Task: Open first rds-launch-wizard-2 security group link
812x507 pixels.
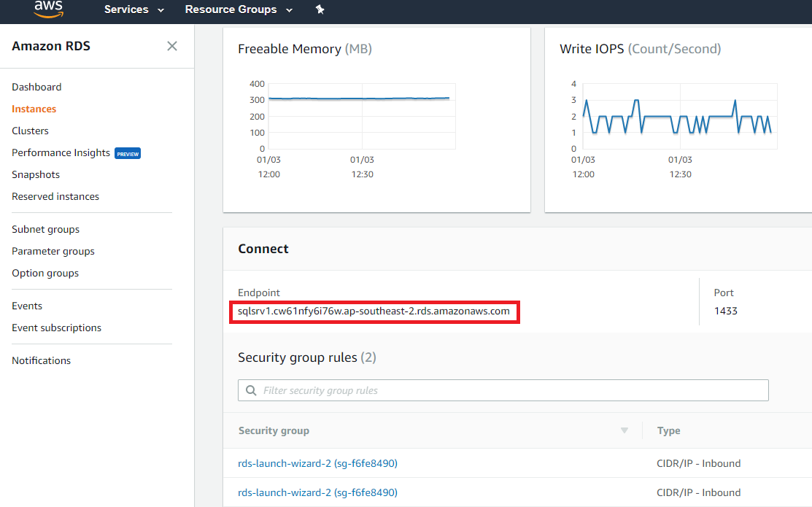Action: pyautogui.click(x=317, y=463)
